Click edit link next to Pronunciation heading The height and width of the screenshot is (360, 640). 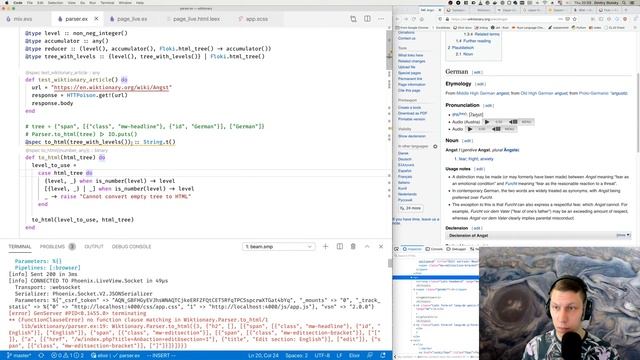(x=488, y=106)
